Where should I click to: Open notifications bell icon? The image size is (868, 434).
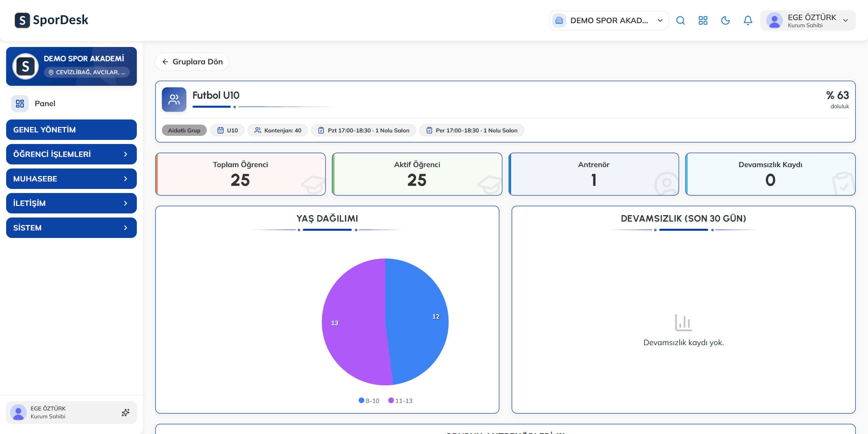tap(748, 20)
